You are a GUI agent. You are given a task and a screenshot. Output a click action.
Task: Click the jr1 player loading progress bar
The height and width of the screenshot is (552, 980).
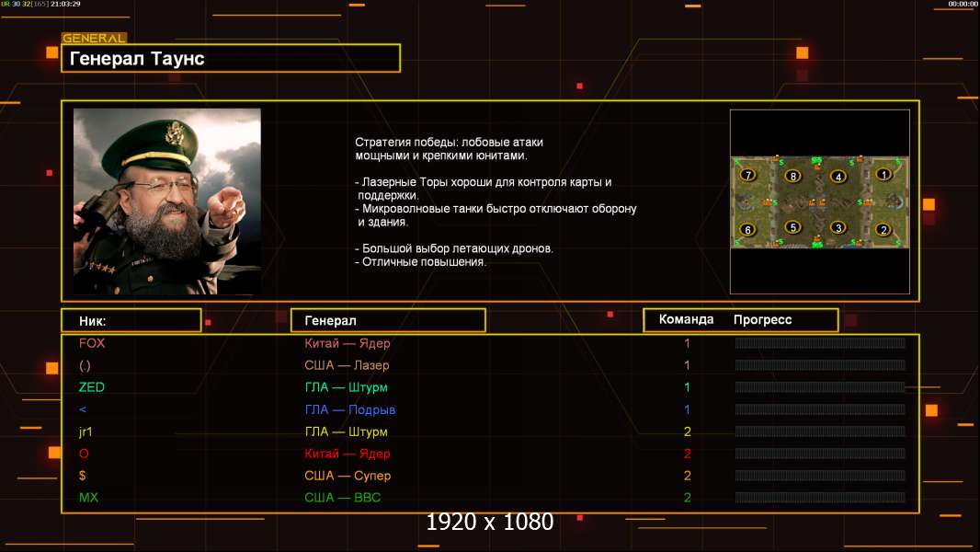point(820,431)
